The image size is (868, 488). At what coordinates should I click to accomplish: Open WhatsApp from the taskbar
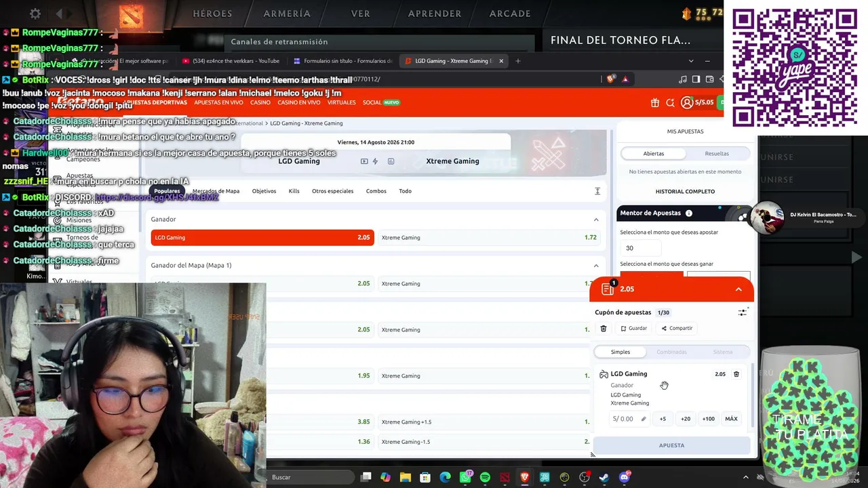click(465, 477)
